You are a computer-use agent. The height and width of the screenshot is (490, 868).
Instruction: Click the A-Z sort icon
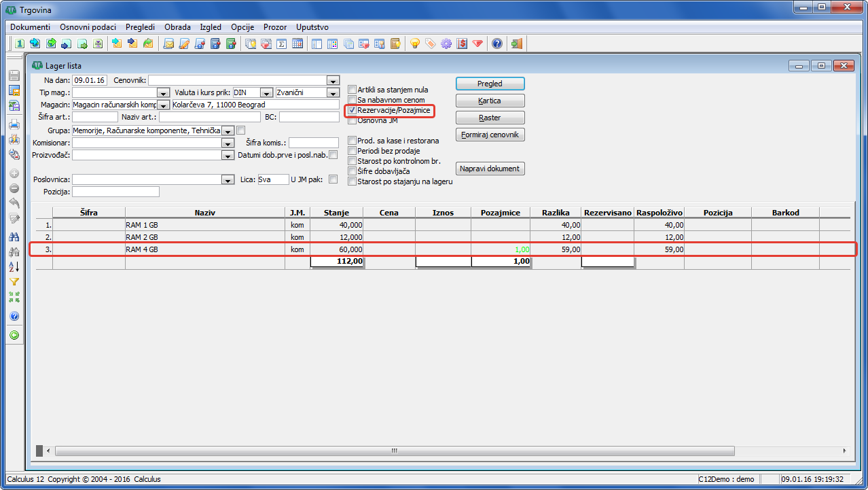[14, 266]
